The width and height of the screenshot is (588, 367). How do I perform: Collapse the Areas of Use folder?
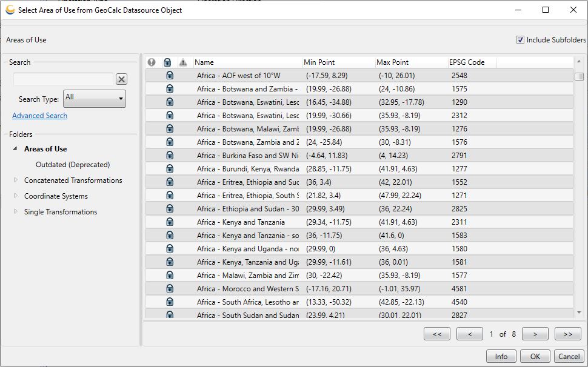click(x=15, y=148)
